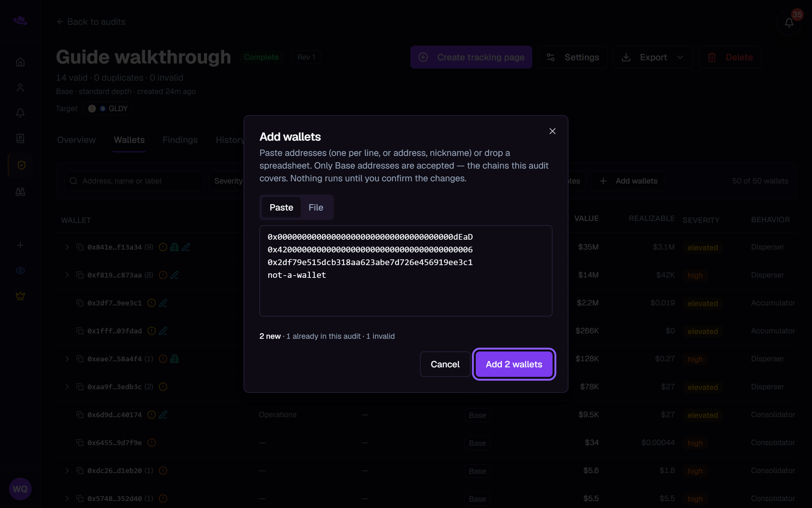This screenshot has height=508, width=812.
Task: Sort by SEVERITY column header
Action: [x=701, y=220]
